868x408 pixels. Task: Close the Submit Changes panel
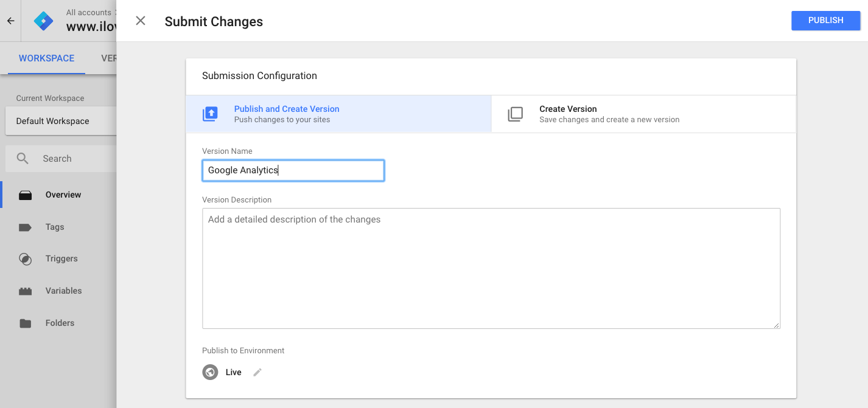pos(141,21)
